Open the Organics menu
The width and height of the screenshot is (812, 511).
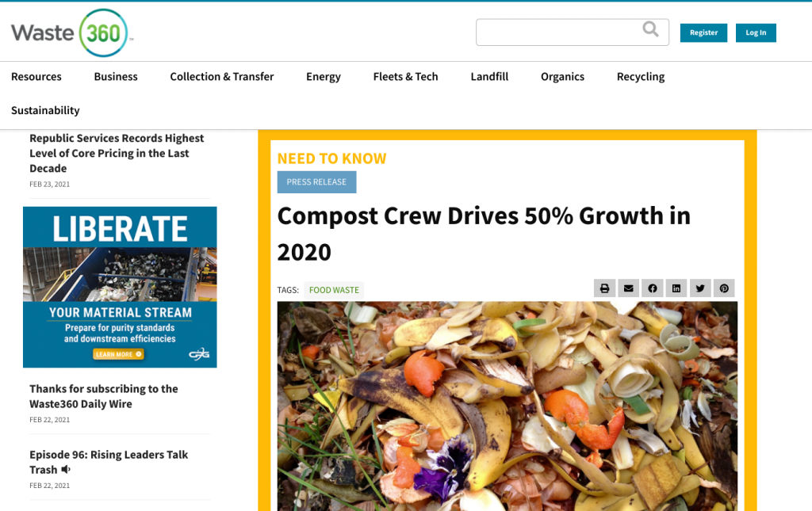(562, 77)
